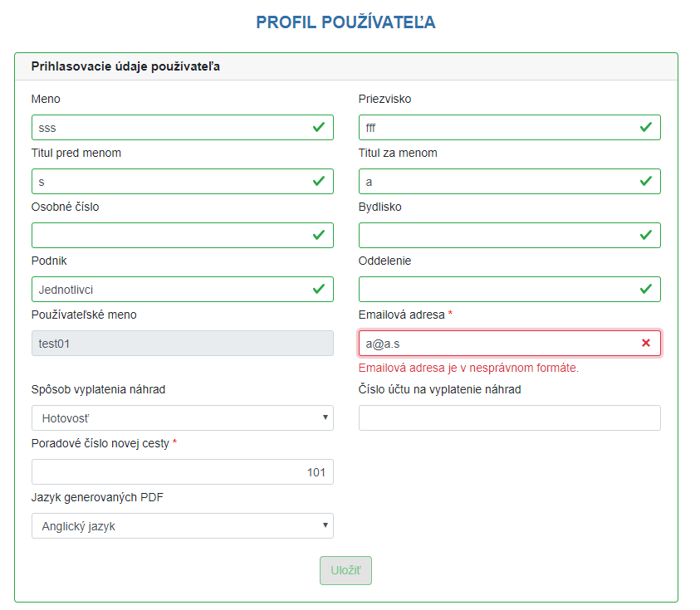Viewport: 700px width, 610px height.
Task: Click Číslo účtu na vyplatenie náhrad field
Action: point(509,418)
